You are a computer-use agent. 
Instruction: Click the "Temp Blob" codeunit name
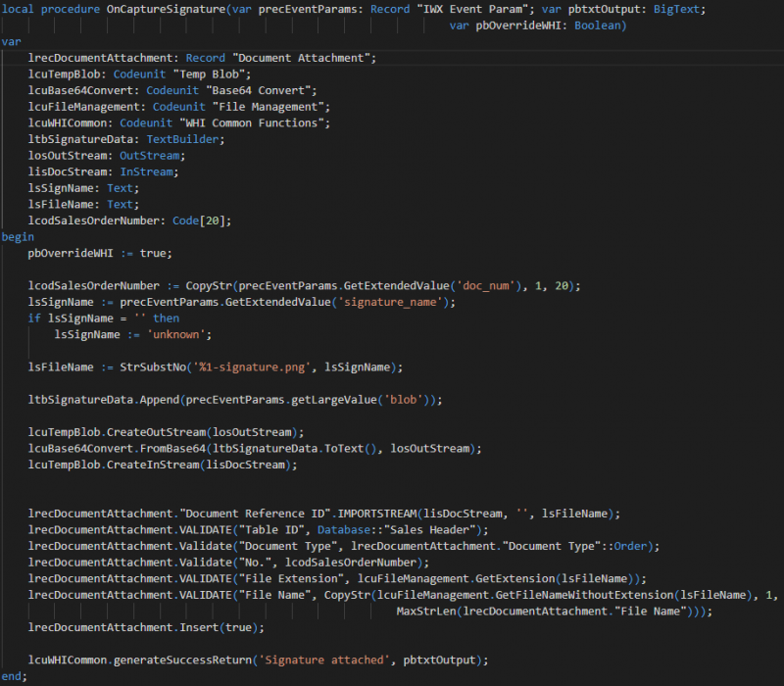pos(209,74)
